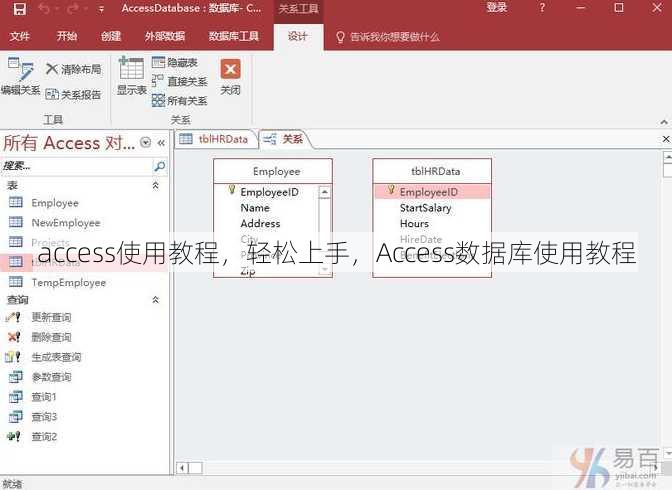Click the orange 关闭 button in ribbon
The width and height of the screenshot is (672, 490).
click(230, 77)
